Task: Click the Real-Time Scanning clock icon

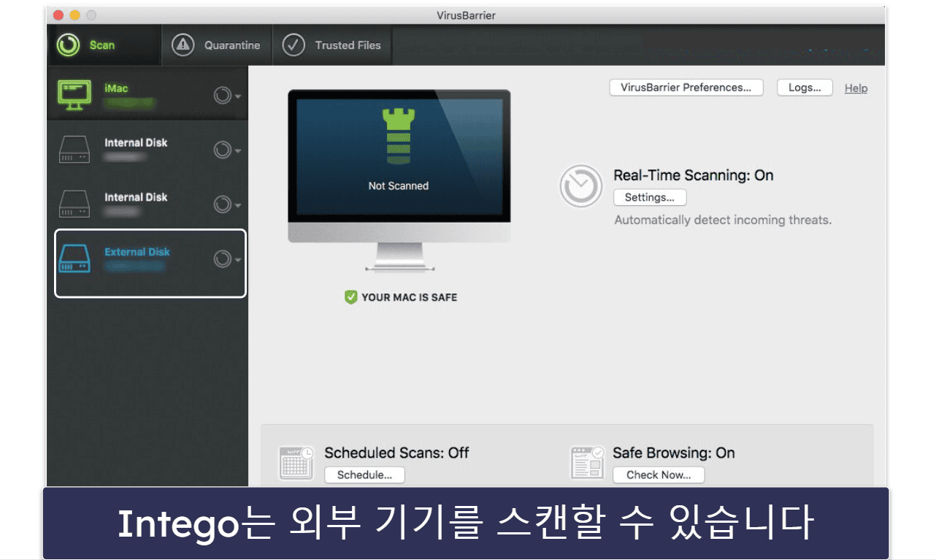Action: (x=581, y=186)
